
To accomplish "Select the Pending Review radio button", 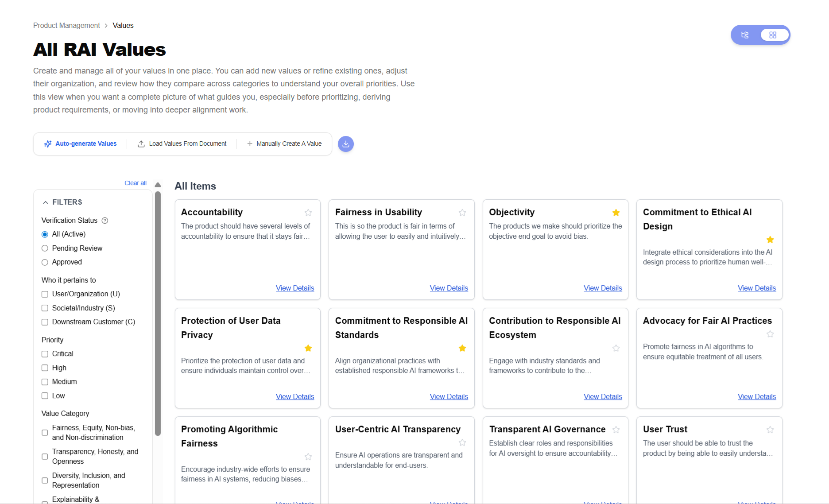I will point(45,248).
